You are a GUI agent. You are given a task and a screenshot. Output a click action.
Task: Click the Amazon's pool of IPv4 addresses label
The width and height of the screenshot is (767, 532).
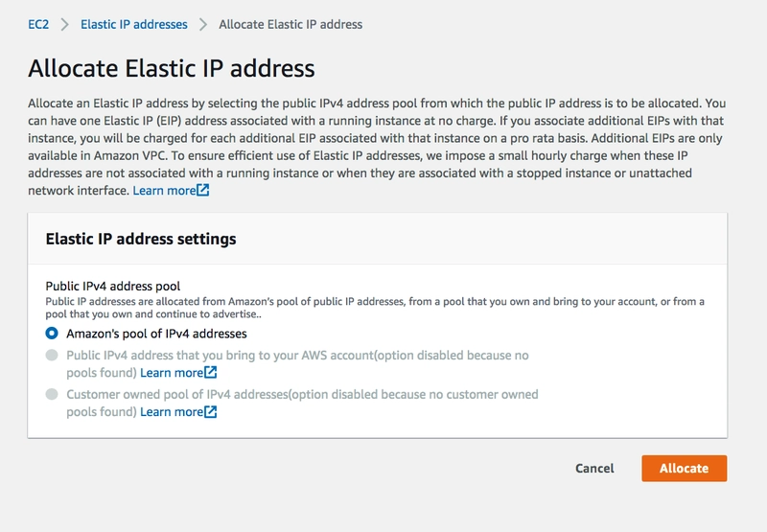pyautogui.click(x=156, y=334)
